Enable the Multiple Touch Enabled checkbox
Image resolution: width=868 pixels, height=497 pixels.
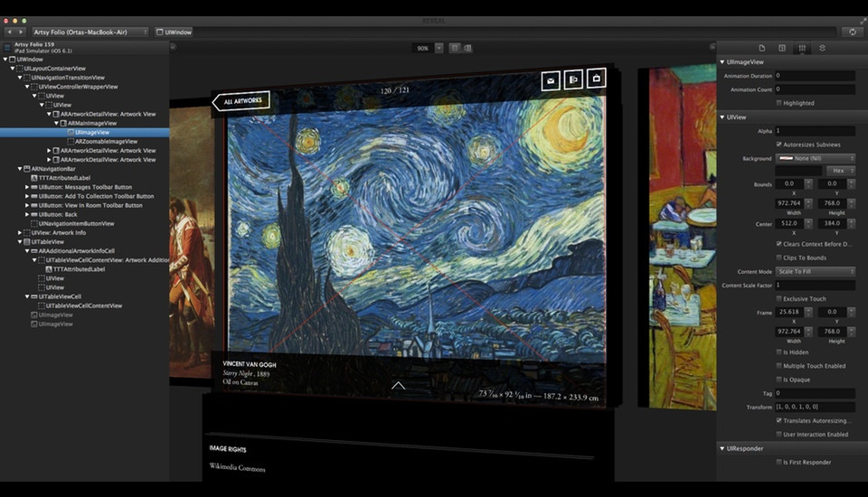pyautogui.click(x=778, y=366)
